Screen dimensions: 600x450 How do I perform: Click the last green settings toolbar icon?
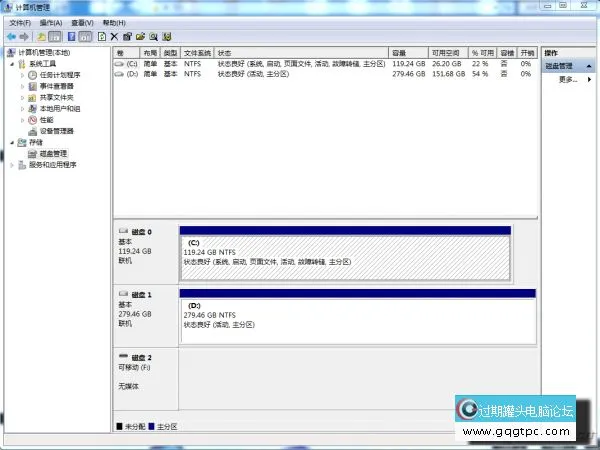pyautogui.click(x=166, y=37)
